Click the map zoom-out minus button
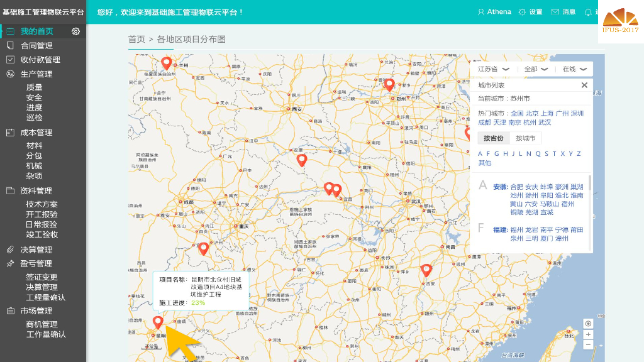The width and height of the screenshot is (644, 362). coord(588,344)
